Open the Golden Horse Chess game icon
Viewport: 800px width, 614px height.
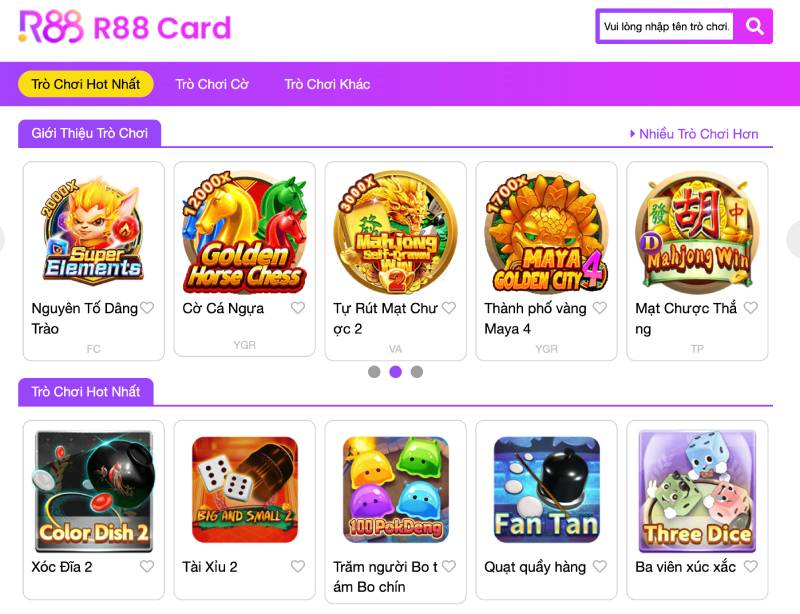pyautogui.click(x=245, y=232)
